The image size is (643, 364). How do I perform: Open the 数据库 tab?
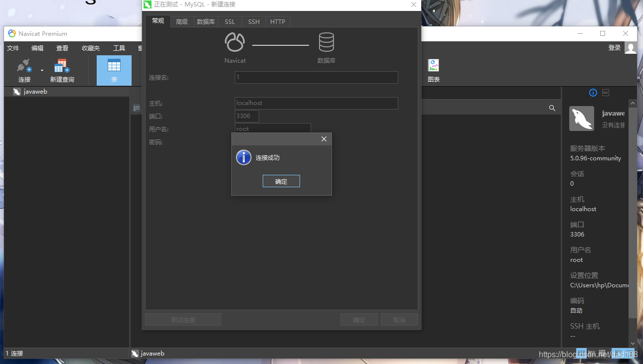point(206,22)
